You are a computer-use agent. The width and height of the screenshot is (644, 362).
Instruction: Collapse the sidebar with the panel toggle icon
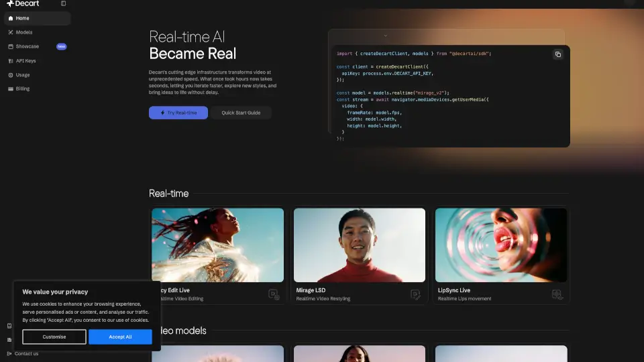click(64, 3)
